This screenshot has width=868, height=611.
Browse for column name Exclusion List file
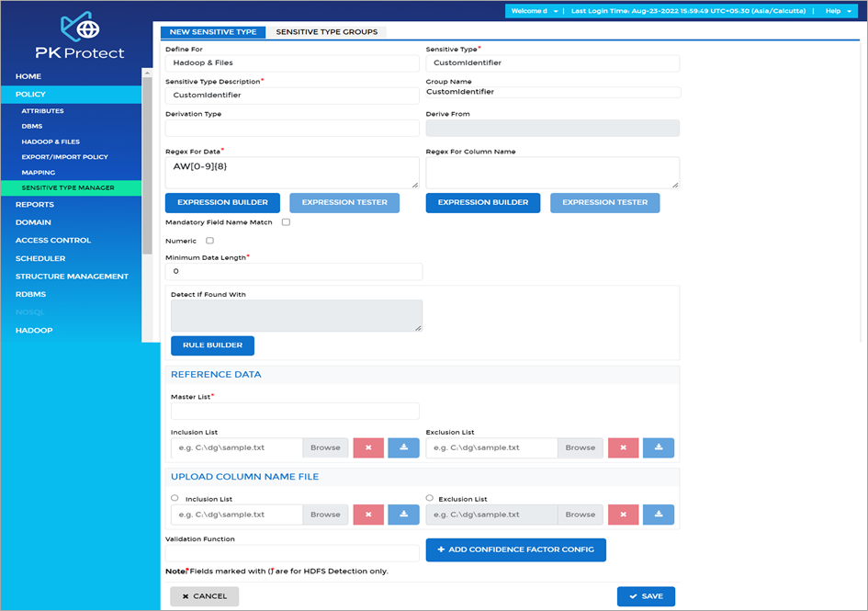[x=581, y=515]
